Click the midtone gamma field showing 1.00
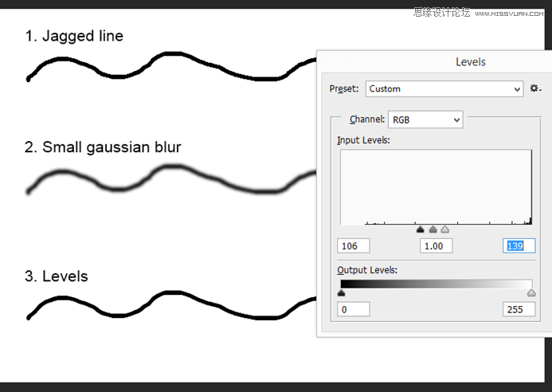 (x=436, y=246)
